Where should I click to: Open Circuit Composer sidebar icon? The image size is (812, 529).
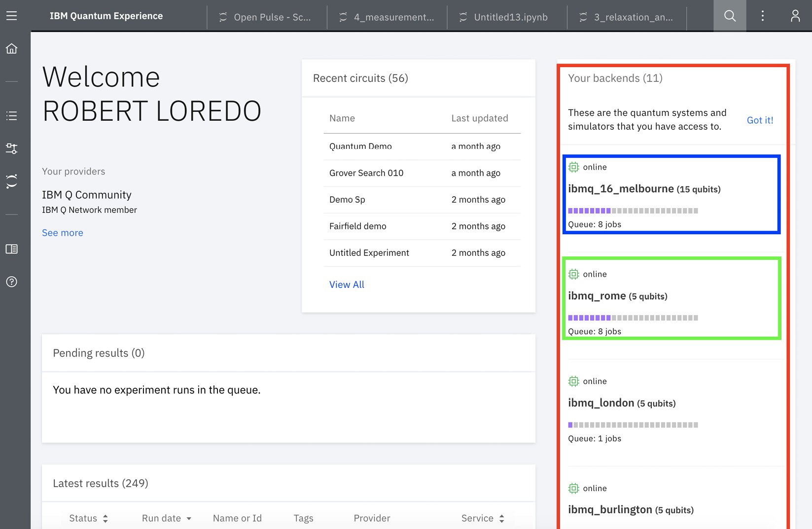(x=11, y=148)
